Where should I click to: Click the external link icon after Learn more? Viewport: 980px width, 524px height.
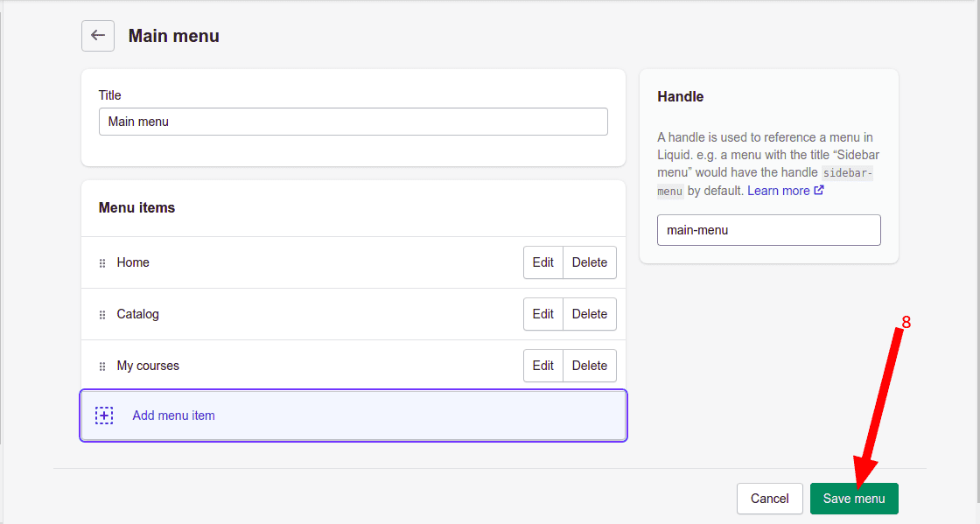point(819,190)
